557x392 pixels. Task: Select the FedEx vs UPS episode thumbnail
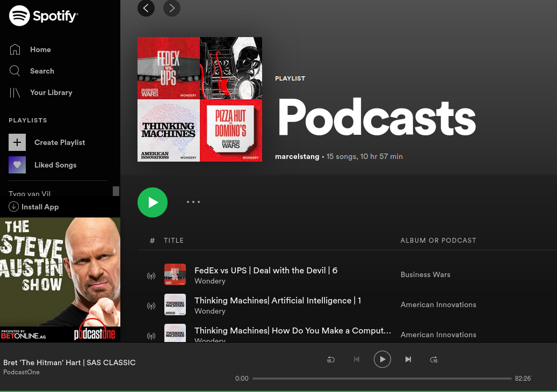(175, 274)
